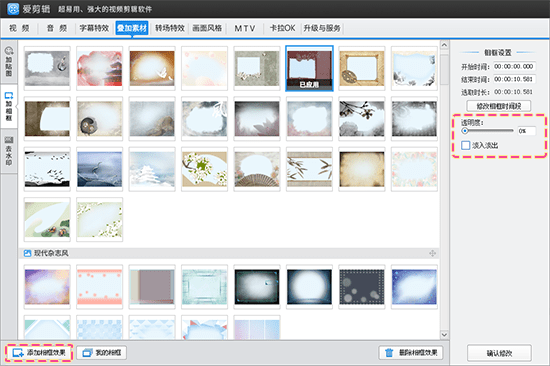The image size is (550, 366).
Task: Switch to the 字幕特效 tab
Action: 94,28
